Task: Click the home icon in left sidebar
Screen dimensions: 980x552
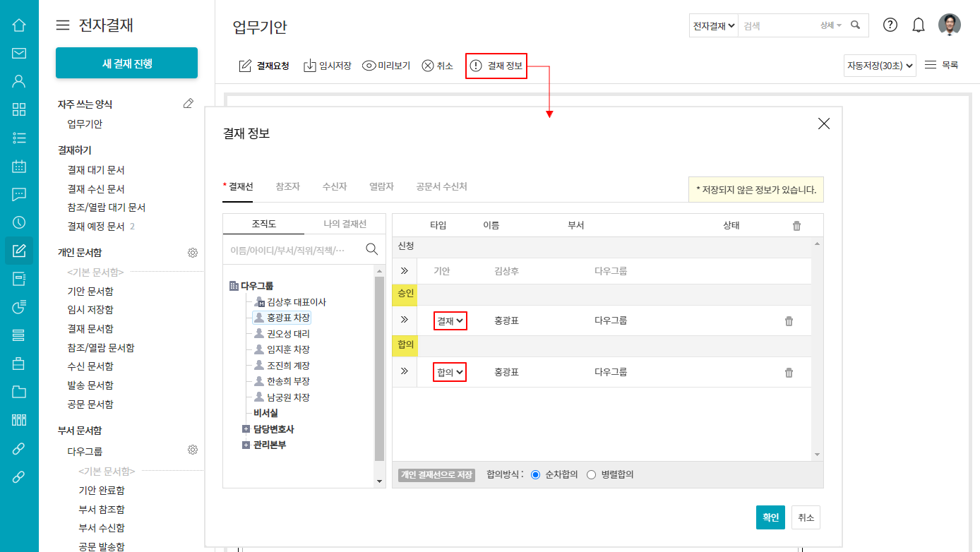Action: (x=19, y=25)
